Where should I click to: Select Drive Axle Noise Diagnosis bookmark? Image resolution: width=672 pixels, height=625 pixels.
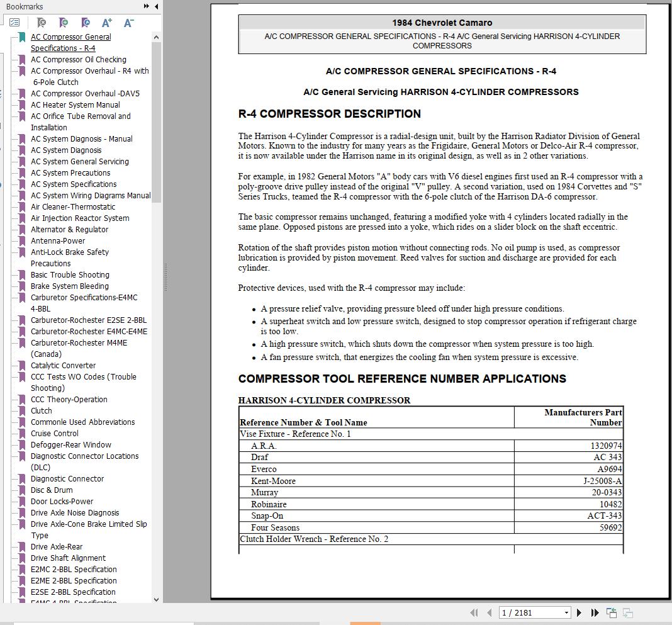[x=75, y=513]
